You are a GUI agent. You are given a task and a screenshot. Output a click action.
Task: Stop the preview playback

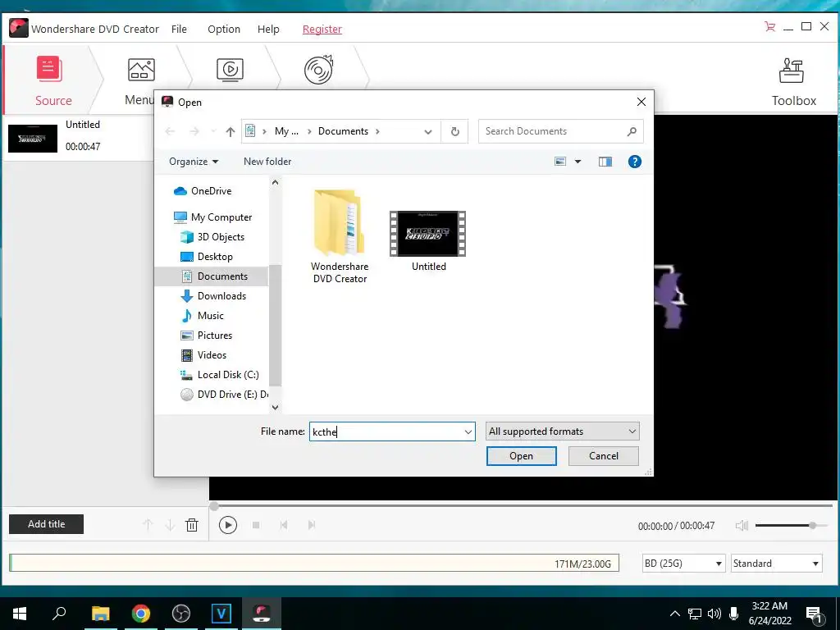[256, 525]
